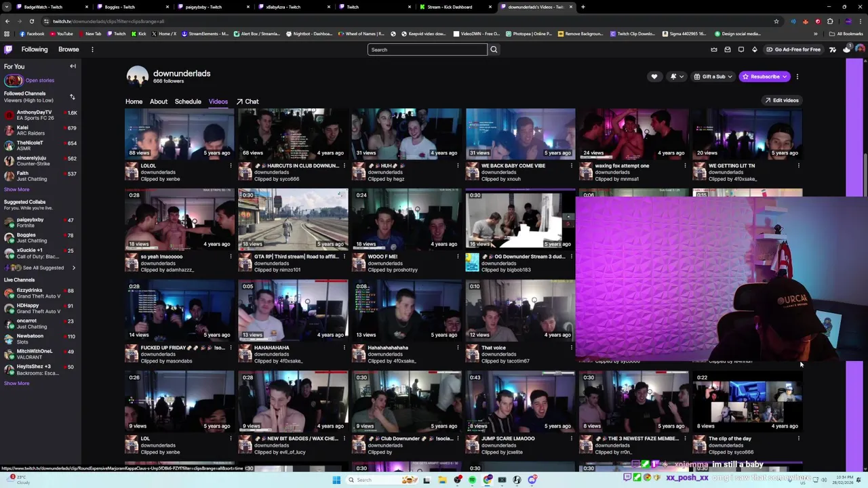Expand See All Suggested collabs
Image resolution: width=868 pixels, height=488 pixels.
click(x=45, y=268)
